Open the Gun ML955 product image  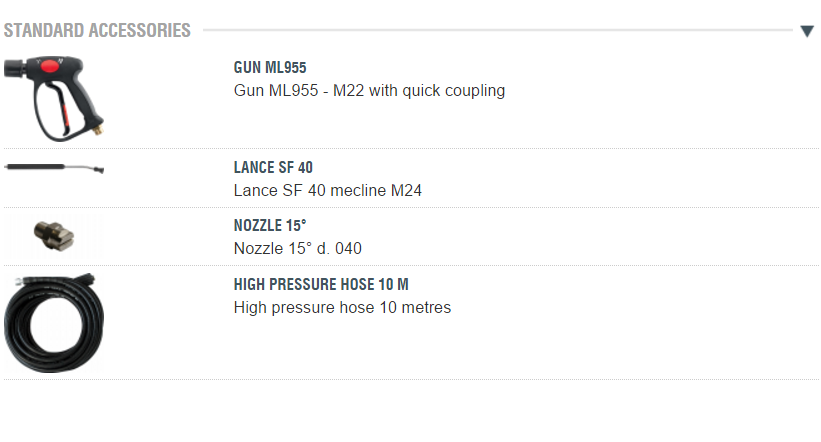coord(54,96)
